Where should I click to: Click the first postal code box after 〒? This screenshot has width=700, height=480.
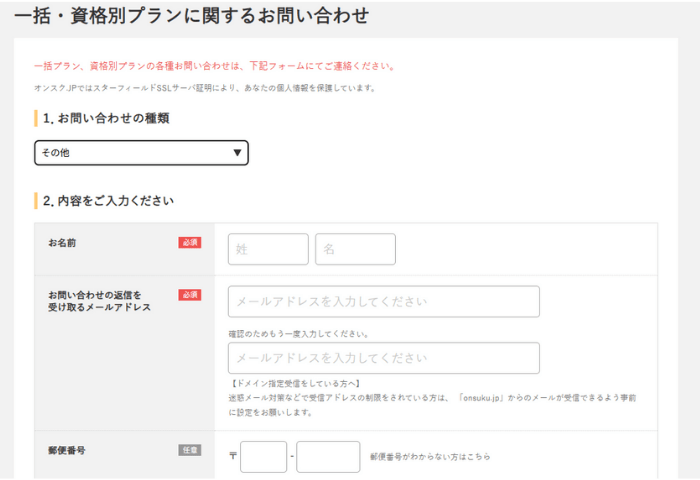(x=263, y=457)
